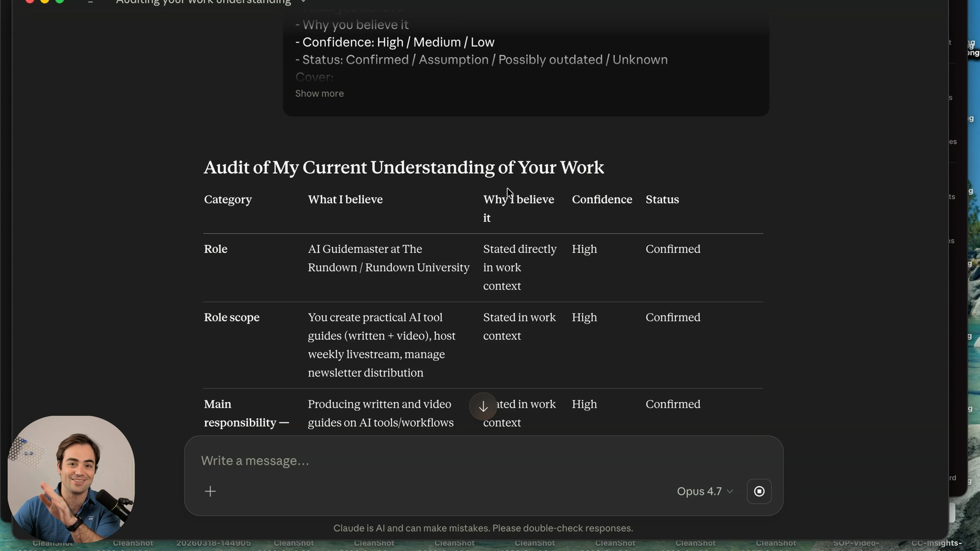980x551 pixels.
Task: Open the Opus 4.7 model selector
Action: (x=705, y=491)
